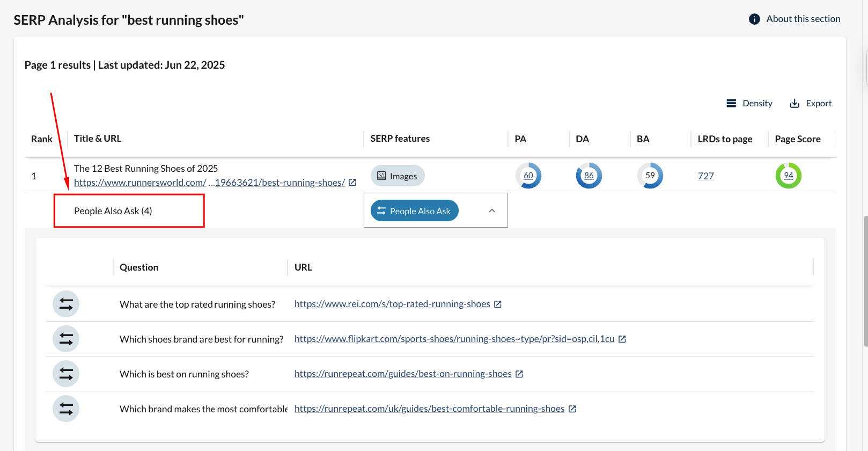Open external link icon for rei.com URL
Viewport: 868px width, 451px height.
[x=498, y=304]
